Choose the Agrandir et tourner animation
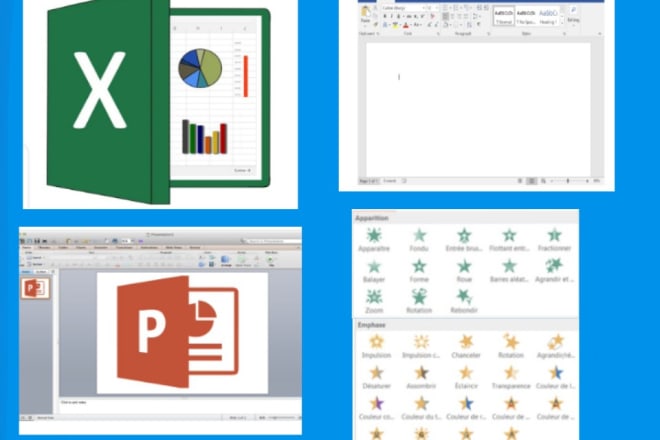The width and height of the screenshot is (660, 440). coord(554,271)
